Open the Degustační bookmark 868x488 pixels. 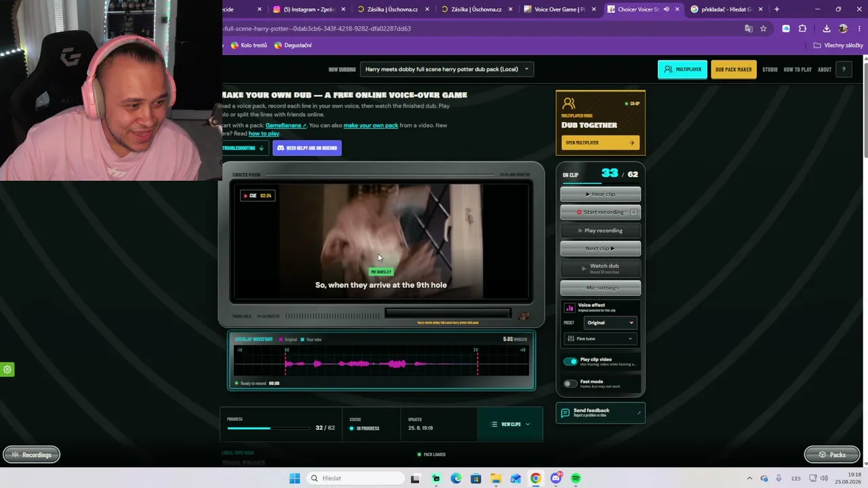point(293,45)
